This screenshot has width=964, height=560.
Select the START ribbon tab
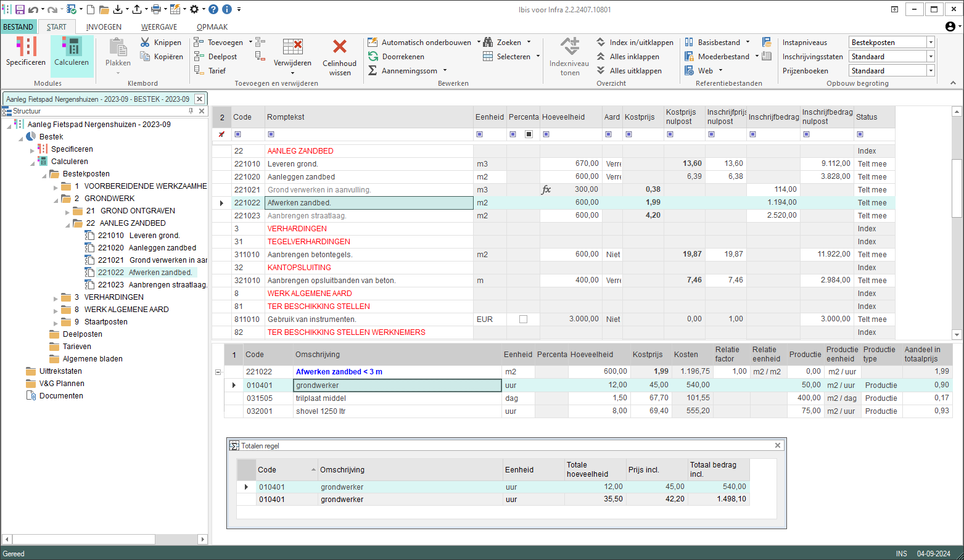coord(56,27)
